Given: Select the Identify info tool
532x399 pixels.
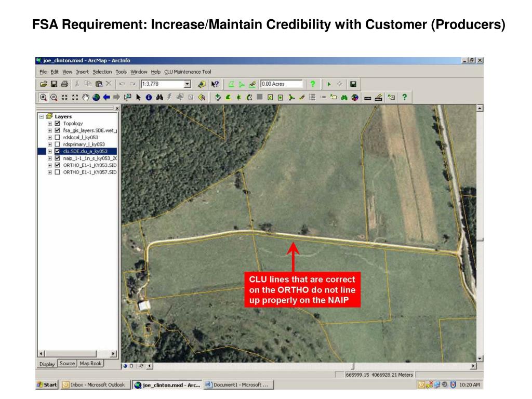Looking at the screenshot, I should pyautogui.click(x=149, y=97).
